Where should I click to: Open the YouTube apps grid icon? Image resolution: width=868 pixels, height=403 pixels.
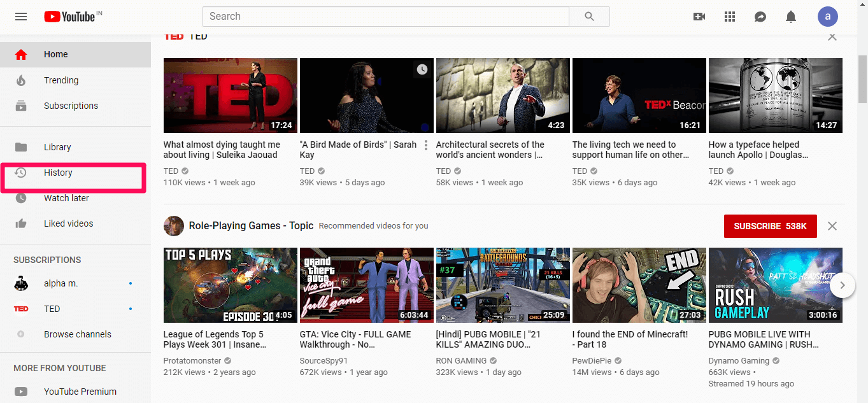coord(730,17)
